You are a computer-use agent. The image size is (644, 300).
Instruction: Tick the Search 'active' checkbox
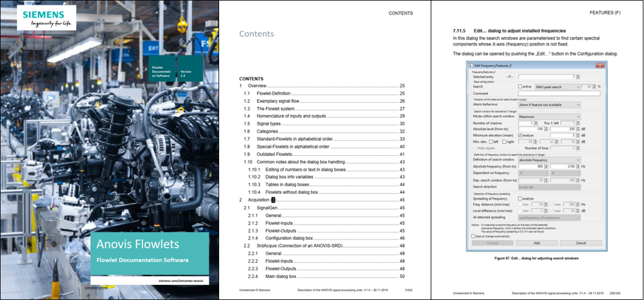pyautogui.click(x=520, y=86)
